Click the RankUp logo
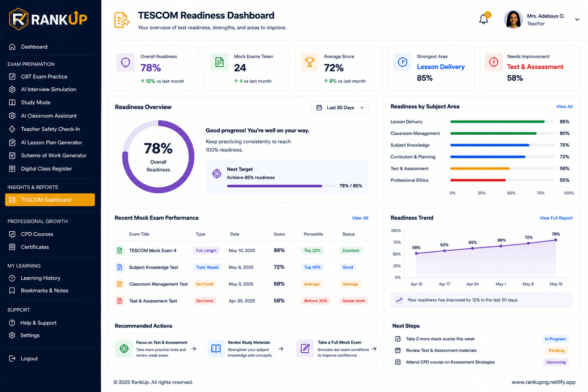Viewport: 588px width, 392px height. (48, 20)
